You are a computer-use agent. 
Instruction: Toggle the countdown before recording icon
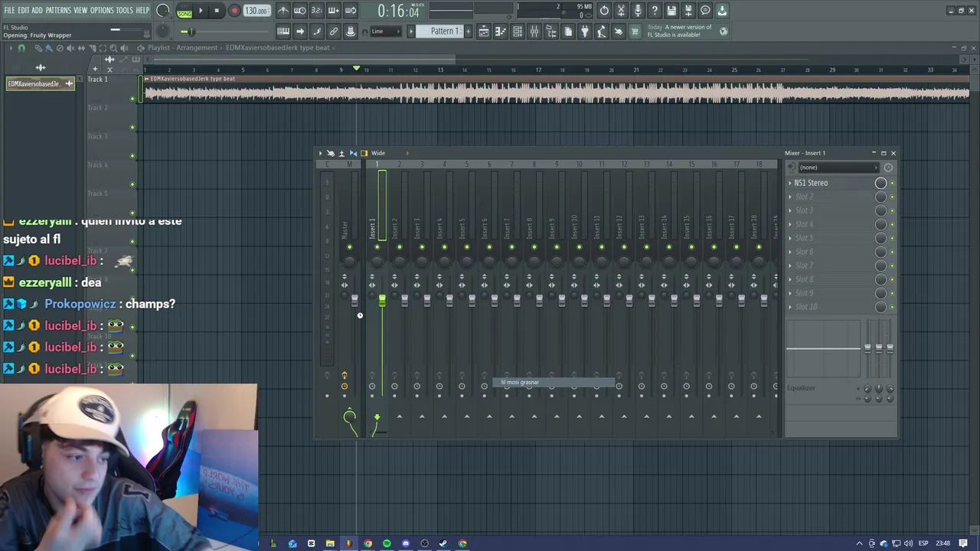click(317, 11)
